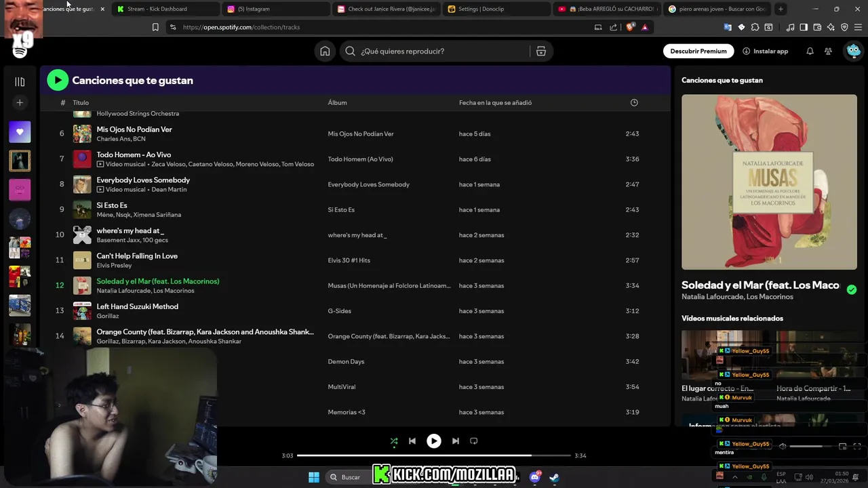Open browser extensions puzzle icon
The image size is (868, 488).
click(755, 27)
